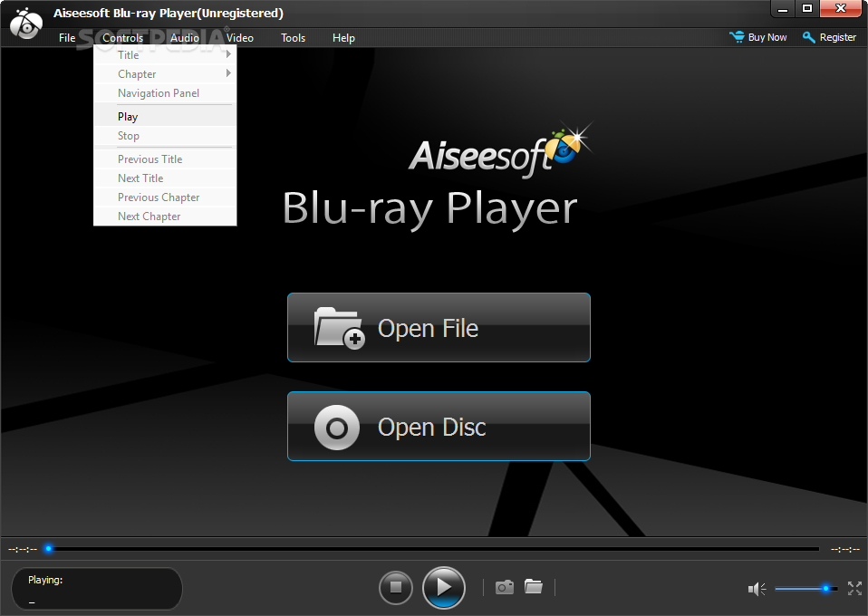This screenshot has height=616, width=868.
Task: Toggle fullscreen with the expand arrows icon
Action: coord(854,588)
